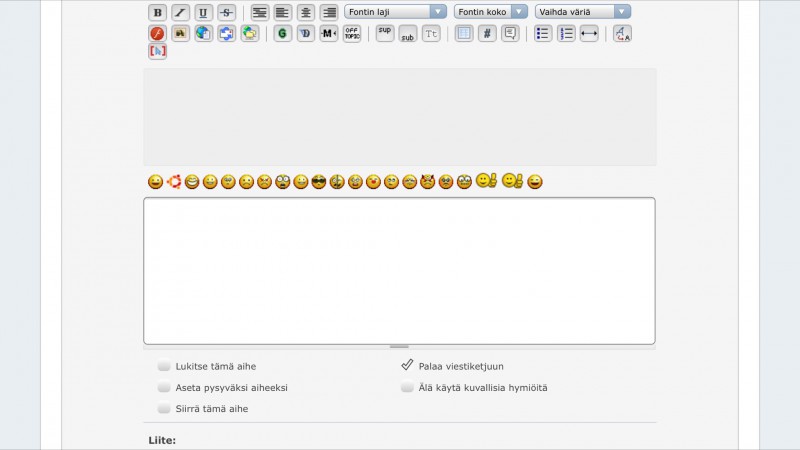Screen dimensions: 800x450
Task: Insert subscript text
Action: click(x=408, y=33)
